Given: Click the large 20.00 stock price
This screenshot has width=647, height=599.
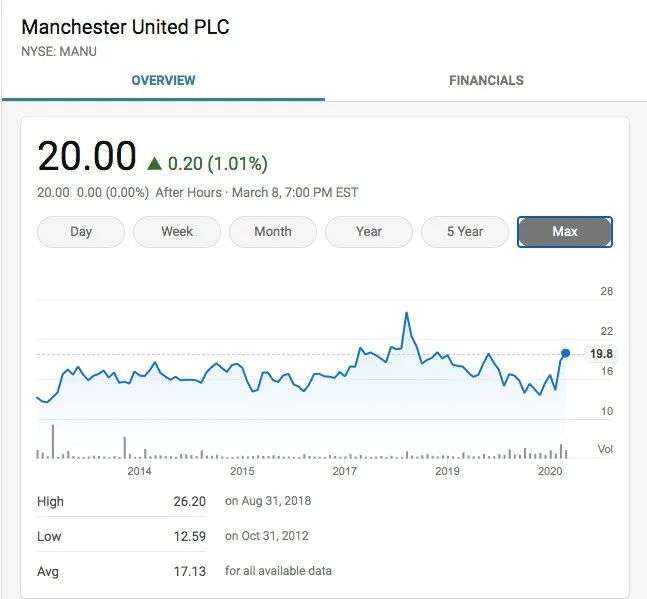Looking at the screenshot, I should point(86,157).
